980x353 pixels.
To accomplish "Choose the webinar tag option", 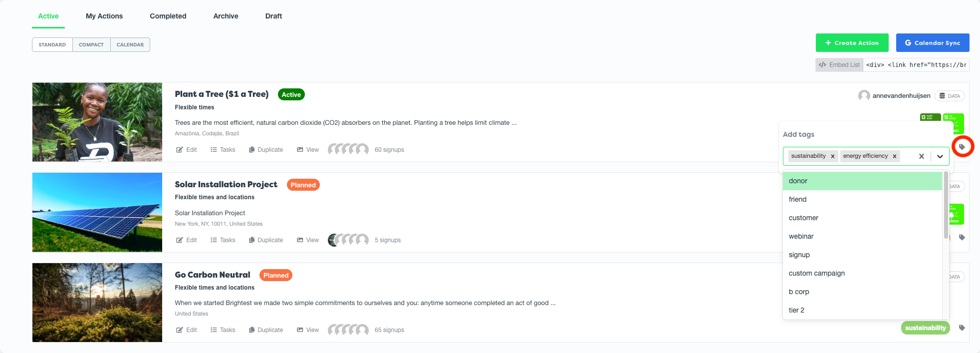I will (862, 236).
